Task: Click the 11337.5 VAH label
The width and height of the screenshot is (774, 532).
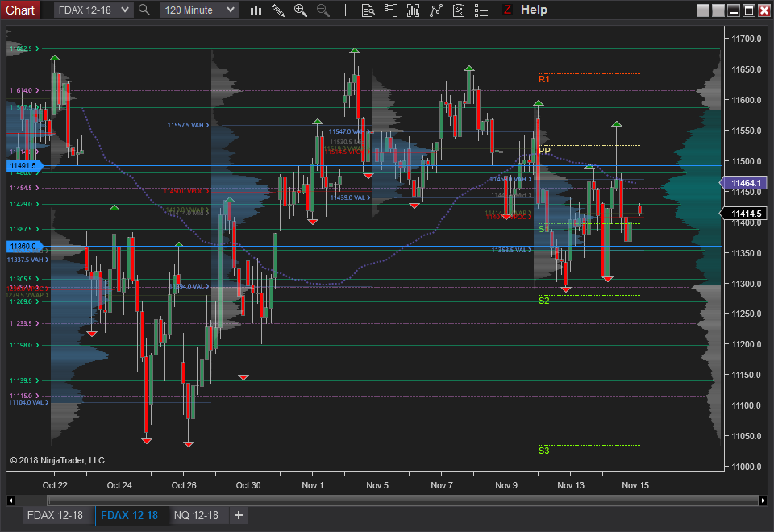Action: 27,260
